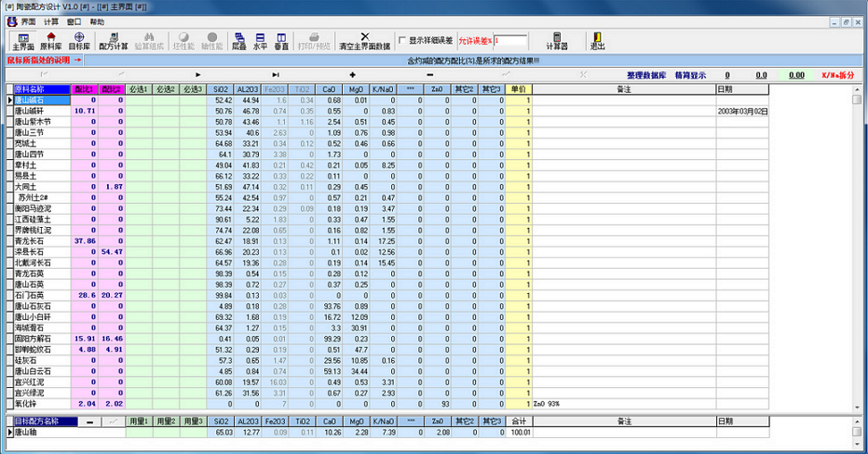Click the 允许误差% input field
This screenshot has height=454, width=868.
[510, 41]
